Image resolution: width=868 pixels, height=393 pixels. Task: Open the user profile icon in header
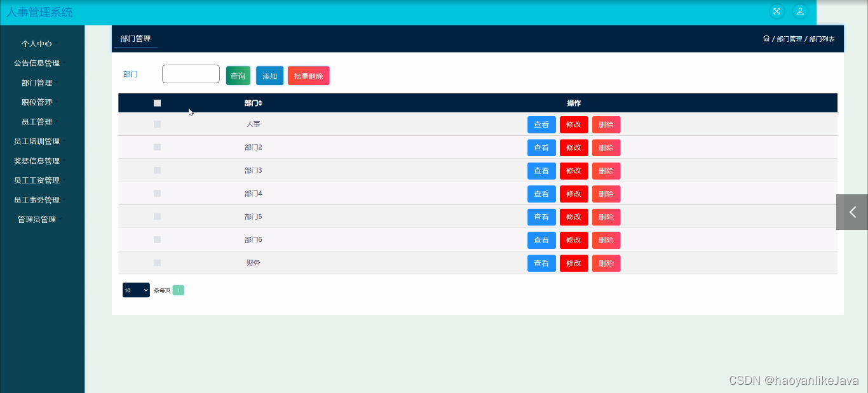click(800, 11)
